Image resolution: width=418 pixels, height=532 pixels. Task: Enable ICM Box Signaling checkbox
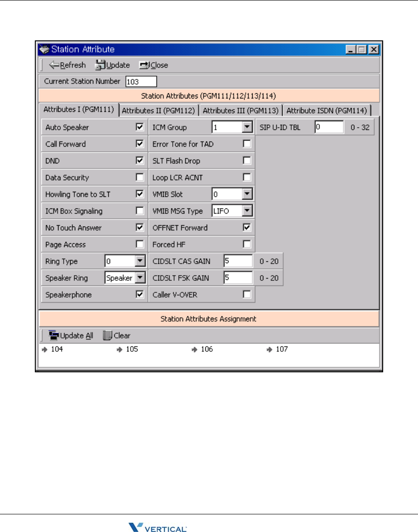click(139, 211)
